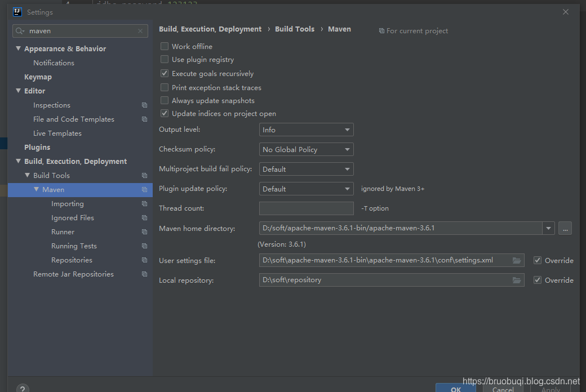Image resolution: width=586 pixels, height=392 pixels.
Task: Collapse the Build Tools tree node
Action: coord(27,175)
